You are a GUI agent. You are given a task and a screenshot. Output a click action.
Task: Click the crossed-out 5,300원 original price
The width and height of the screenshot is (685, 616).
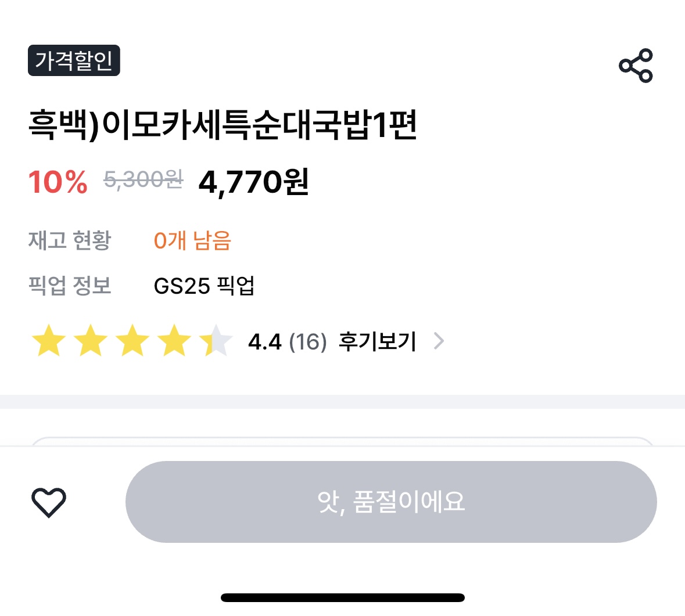point(143,180)
